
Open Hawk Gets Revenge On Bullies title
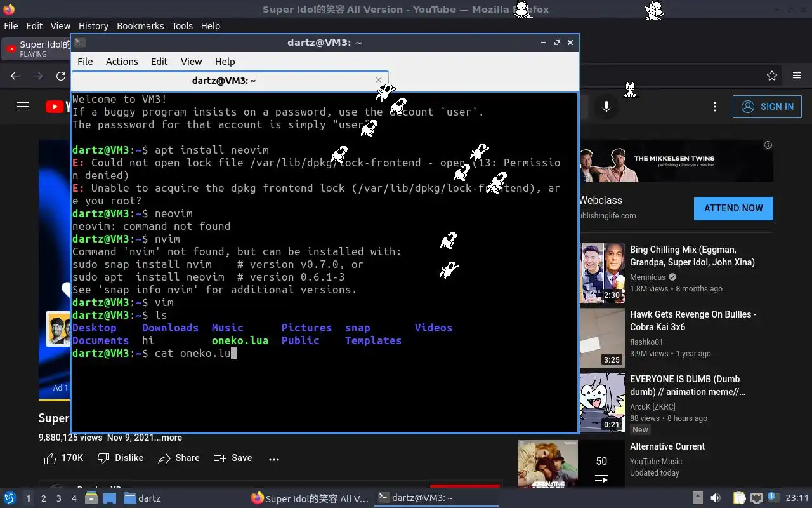693,321
